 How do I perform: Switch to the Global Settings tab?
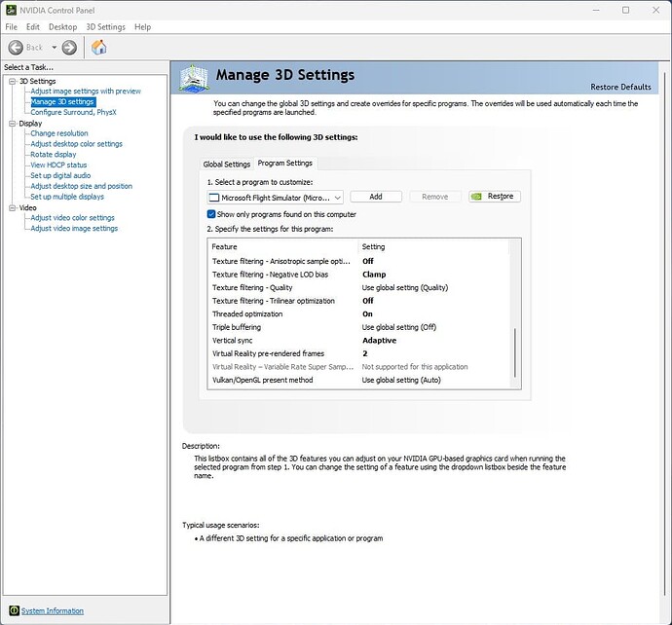click(226, 164)
